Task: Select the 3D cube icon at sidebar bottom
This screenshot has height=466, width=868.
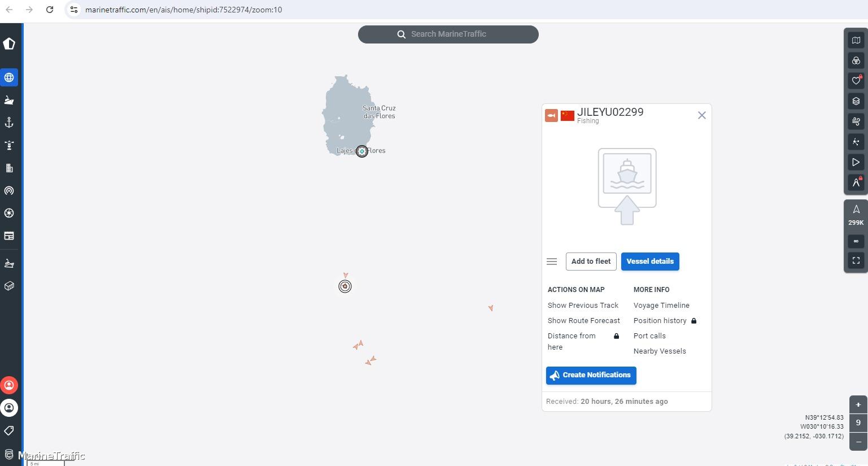Action: click(x=9, y=286)
